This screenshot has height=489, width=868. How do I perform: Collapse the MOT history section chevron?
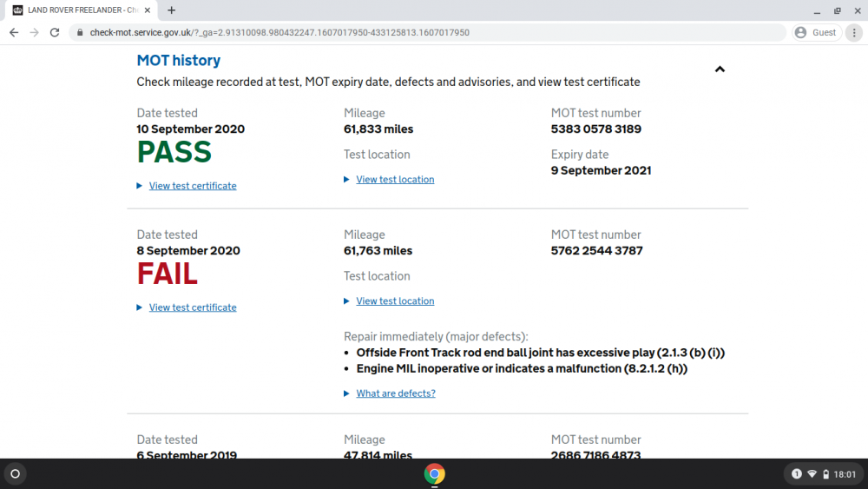coord(720,69)
